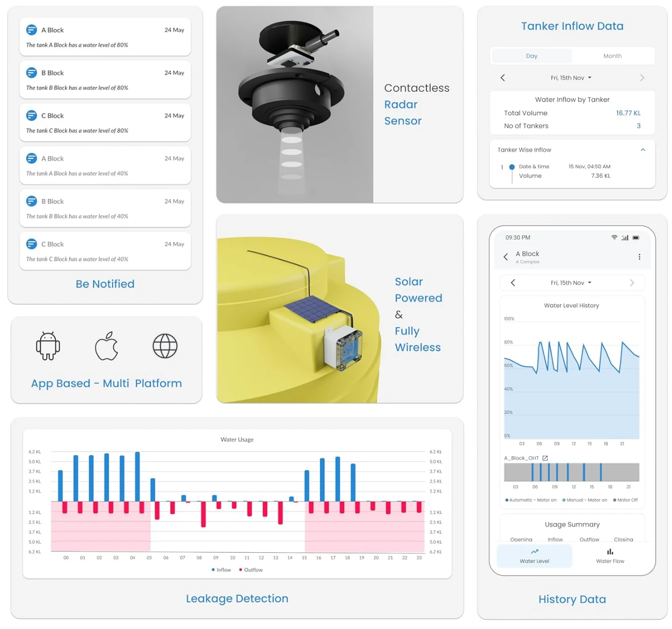
Task: Click message icon on B Block 80% notification
Action: pyautogui.click(x=31, y=73)
